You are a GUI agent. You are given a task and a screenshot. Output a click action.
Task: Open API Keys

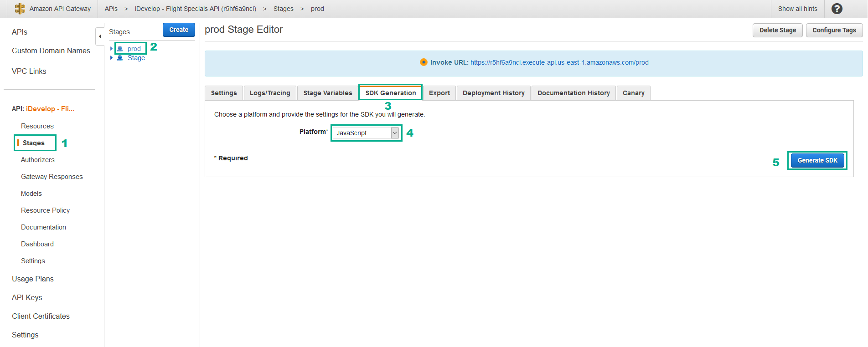point(27,297)
